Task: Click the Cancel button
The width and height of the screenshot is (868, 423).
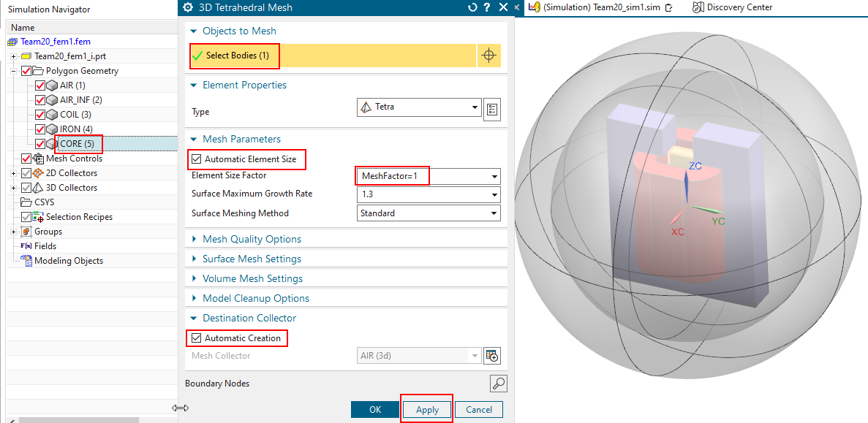Action: coord(479,410)
